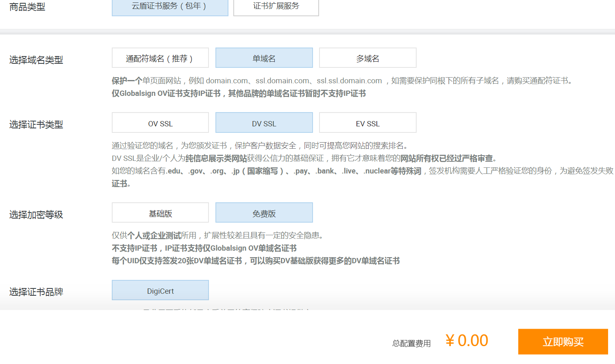Screen dimensions: 615x364
Task: Choose DV SSL as certificate type
Action: [263, 123]
